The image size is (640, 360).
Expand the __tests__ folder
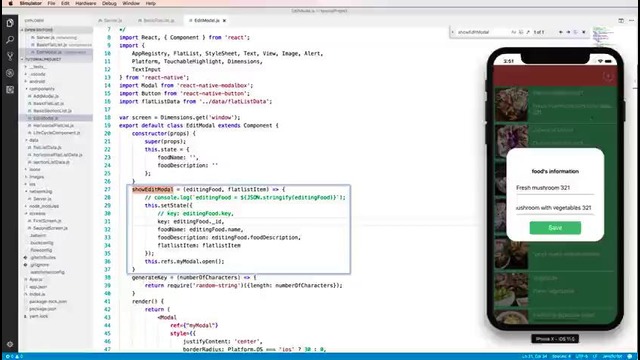(x=39, y=67)
